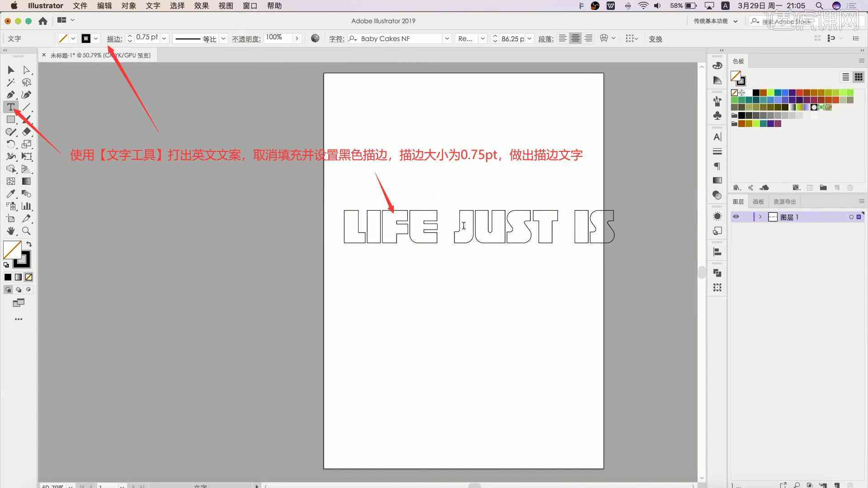This screenshot has width=868, height=488.
Task: Select the Line Segment tool
Action: pos(27,107)
